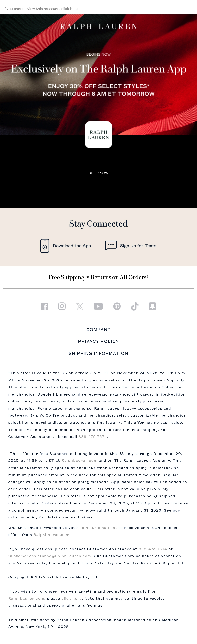The width and height of the screenshot is (197, 644).
Task: Tap the Ralph Lauren app logo tile
Action: coord(98,135)
